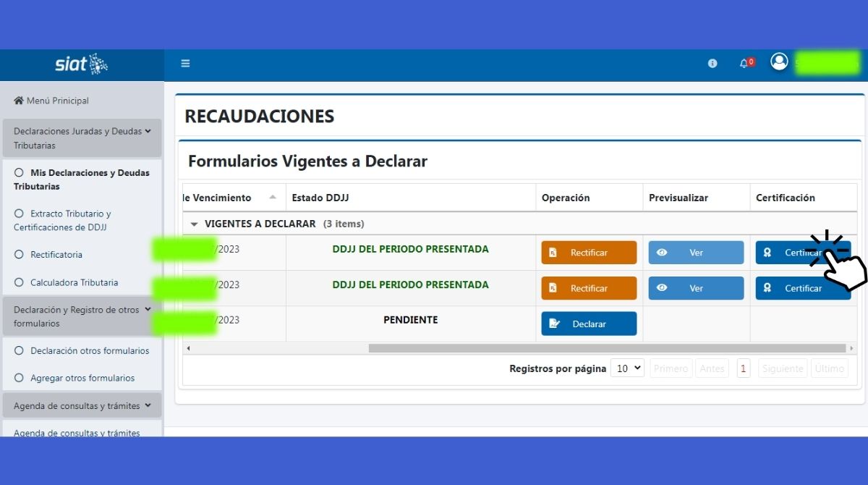Click the ribbon icon in second Certificar button

tap(768, 288)
